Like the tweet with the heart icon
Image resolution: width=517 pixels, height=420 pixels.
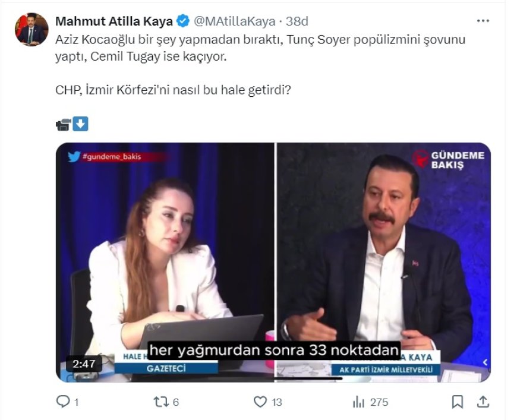[x=260, y=402]
